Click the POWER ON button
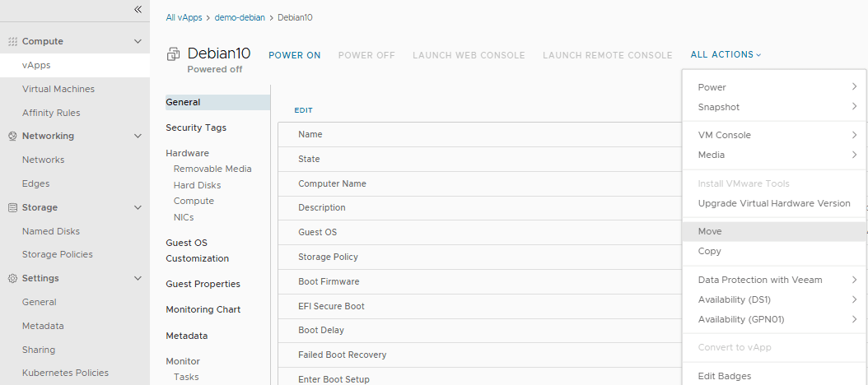 point(295,55)
